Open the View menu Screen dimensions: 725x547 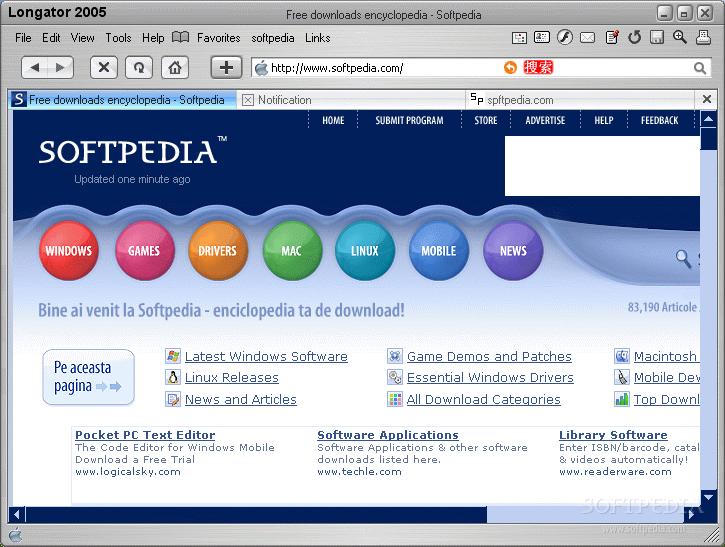click(82, 38)
